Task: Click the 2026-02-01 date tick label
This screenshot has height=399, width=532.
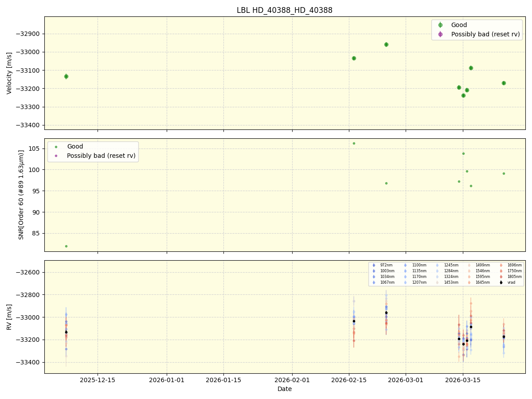Action: tap(292, 380)
